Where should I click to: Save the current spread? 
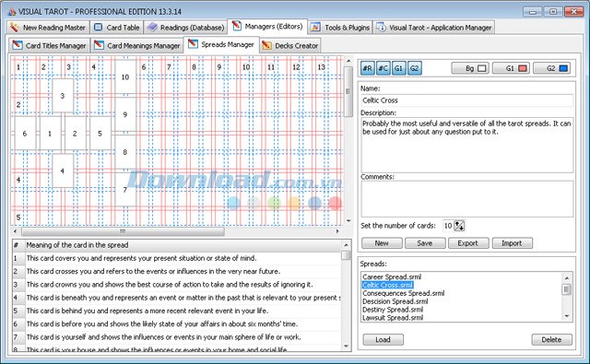click(425, 243)
